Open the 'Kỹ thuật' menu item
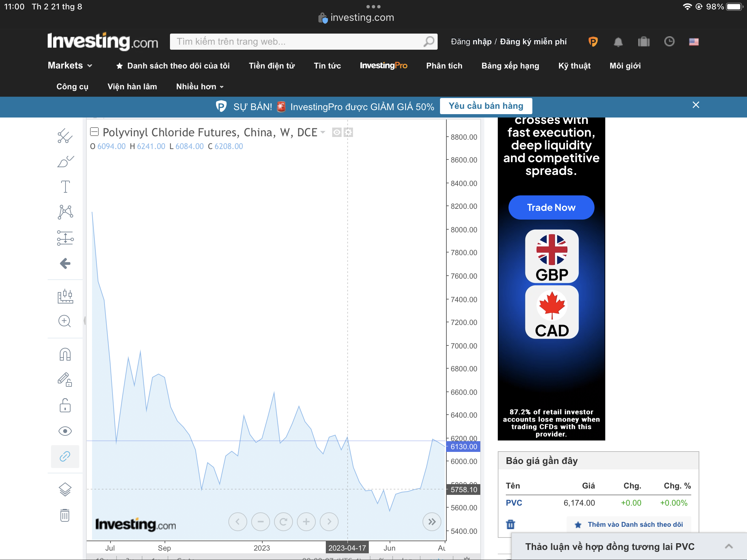Image resolution: width=747 pixels, height=560 pixels. (574, 66)
